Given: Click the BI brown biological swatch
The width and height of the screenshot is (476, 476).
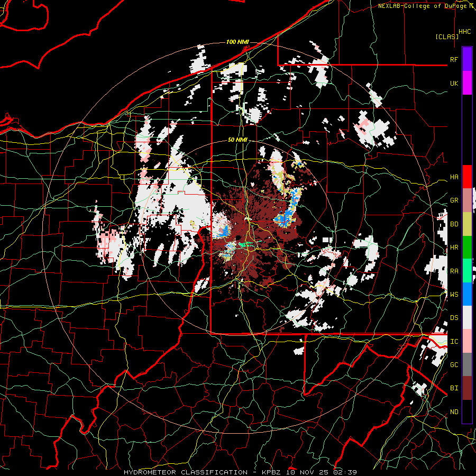Looking at the screenshot, I should (x=467, y=388).
